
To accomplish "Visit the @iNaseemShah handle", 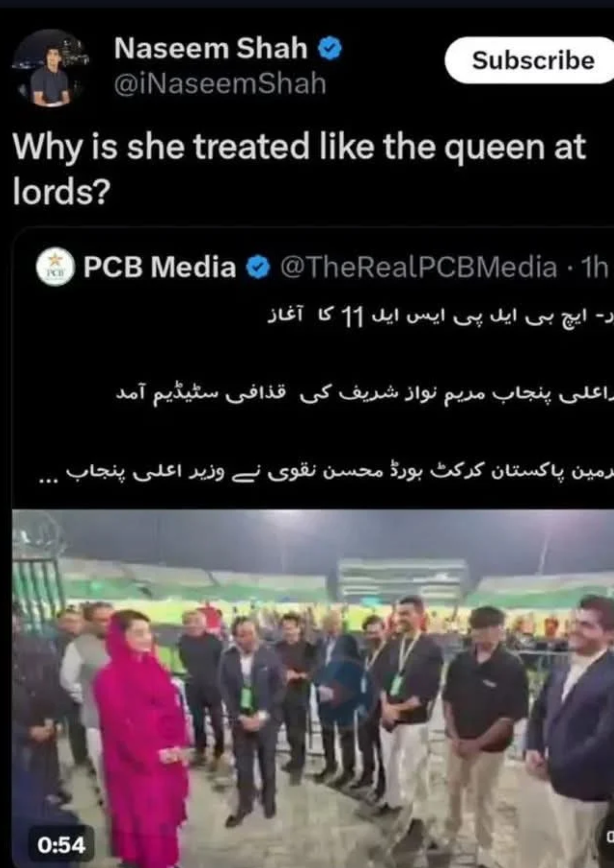I will (220, 84).
